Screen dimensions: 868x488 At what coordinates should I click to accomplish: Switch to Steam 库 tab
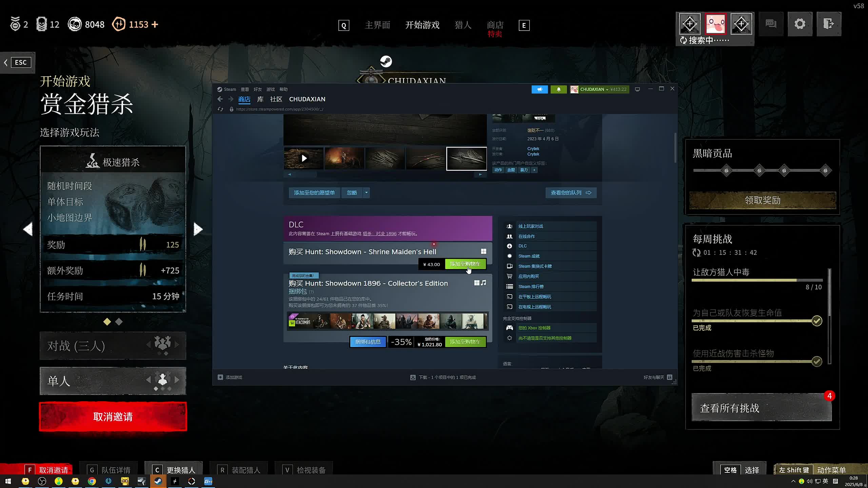[x=260, y=99]
